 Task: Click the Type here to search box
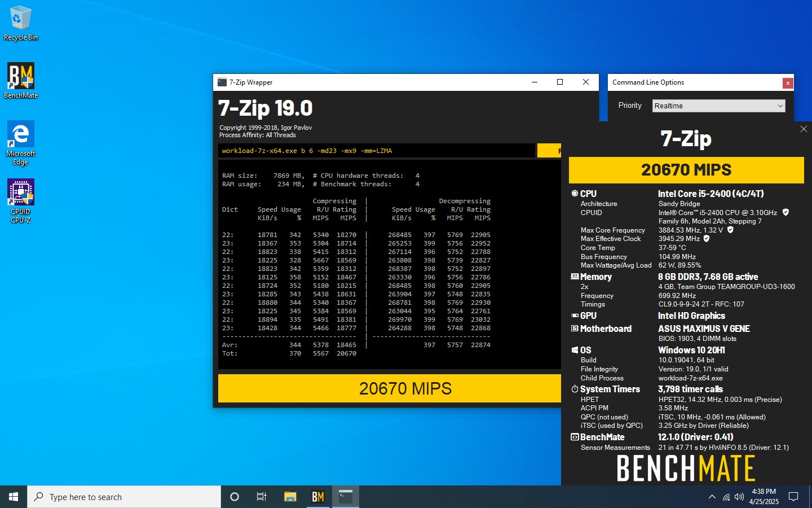[x=124, y=497]
